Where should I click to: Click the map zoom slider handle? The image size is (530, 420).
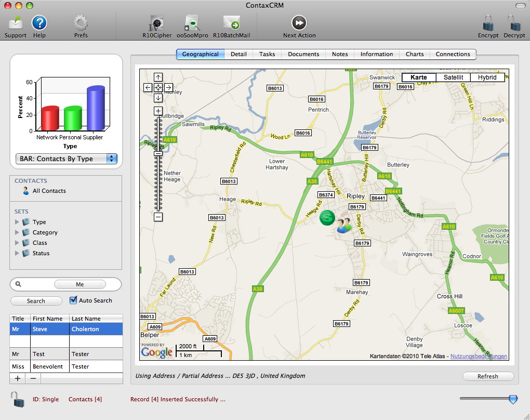point(158,153)
